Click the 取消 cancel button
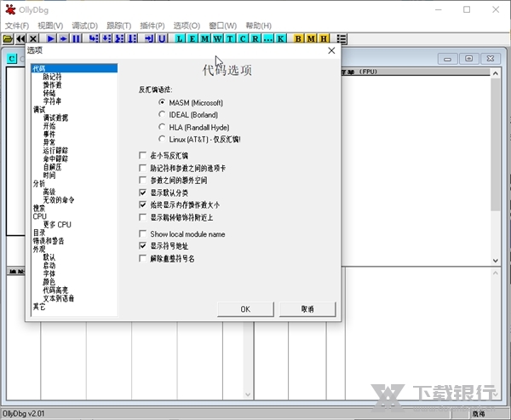The height and width of the screenshot is (420, 511). tap(307, 308)
